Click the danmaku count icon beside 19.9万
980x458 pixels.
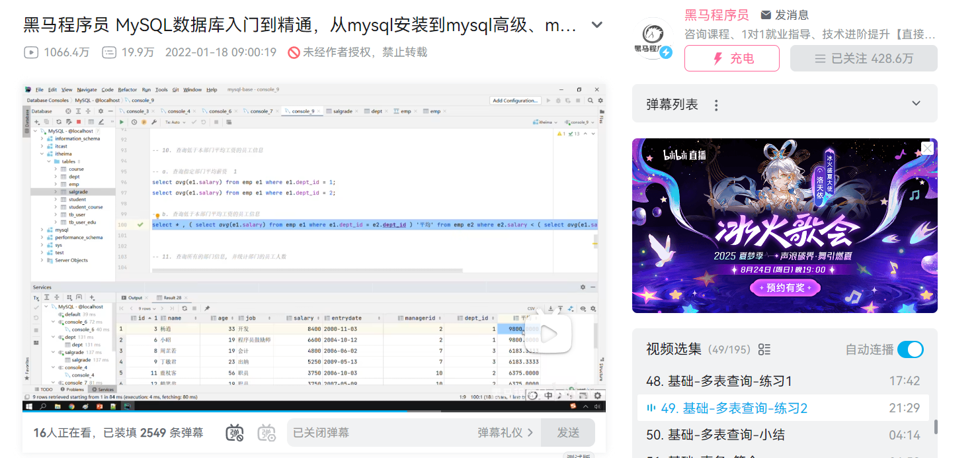(110, 52)
